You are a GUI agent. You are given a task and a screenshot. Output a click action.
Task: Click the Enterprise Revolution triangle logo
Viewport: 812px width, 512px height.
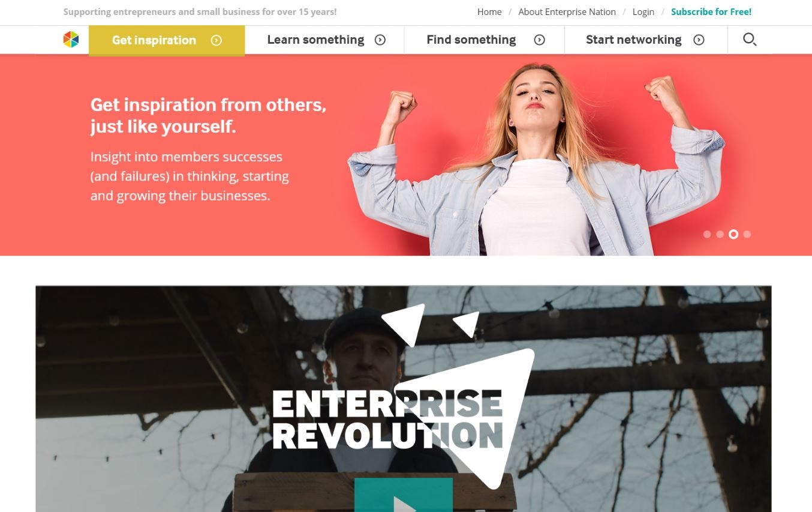tap(403, 396)
